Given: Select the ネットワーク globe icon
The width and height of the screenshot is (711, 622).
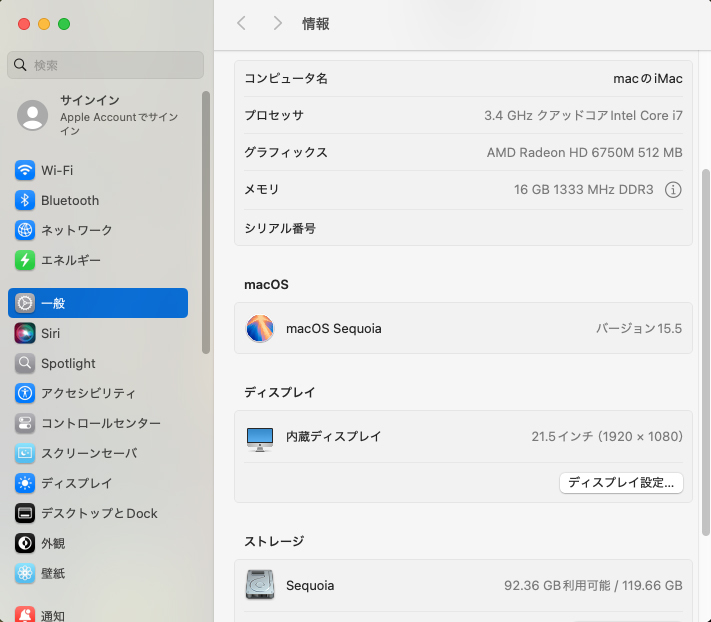Looking at the screenshot, I should click(x=25, y=230).
